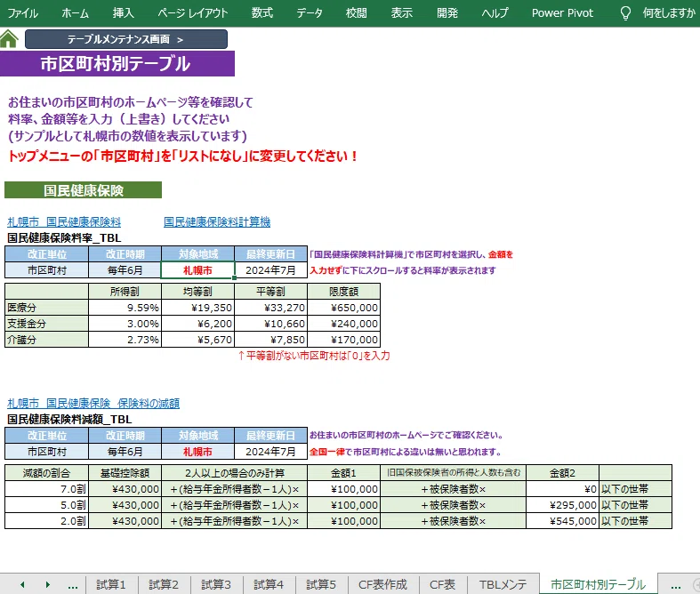700x594 pixels.
Task: Select 金額2 cell ¥0
Action: pos(562,489)
